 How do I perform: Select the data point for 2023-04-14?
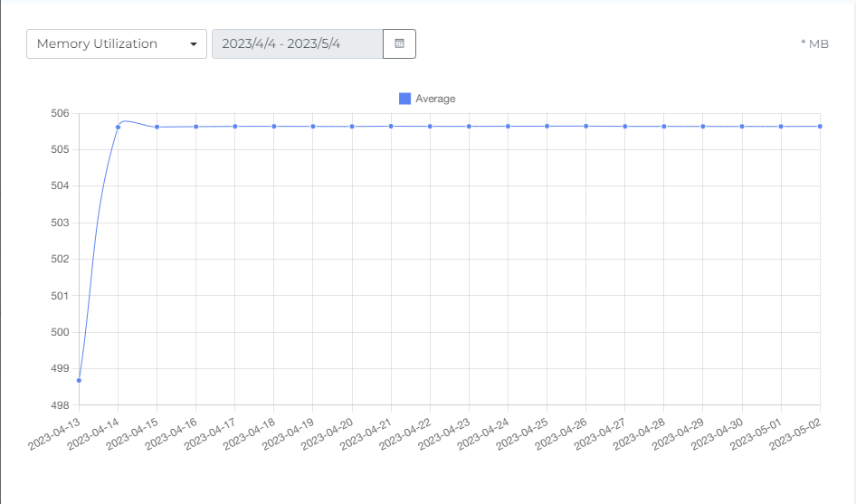[x=118, y=127]
